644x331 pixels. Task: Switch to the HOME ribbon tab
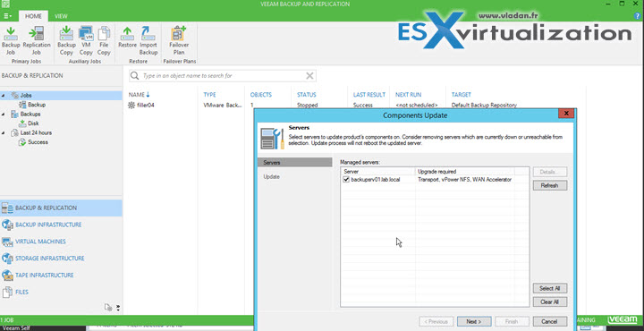pyautogui.click(x=33, y=16)
